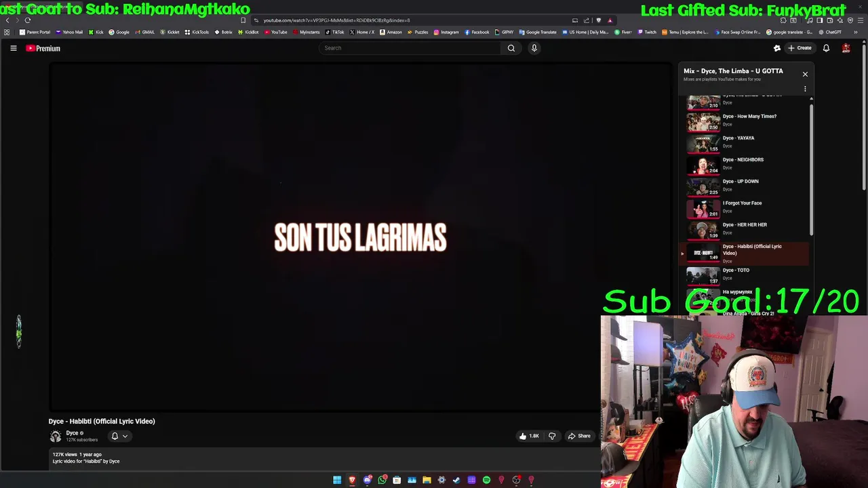
Task: Open the account avatar menu
Action: coord(846,48)
